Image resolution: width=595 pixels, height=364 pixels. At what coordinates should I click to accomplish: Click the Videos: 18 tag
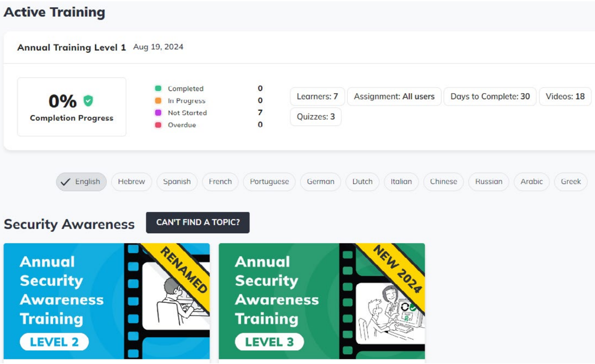click(x=565, y=97)
